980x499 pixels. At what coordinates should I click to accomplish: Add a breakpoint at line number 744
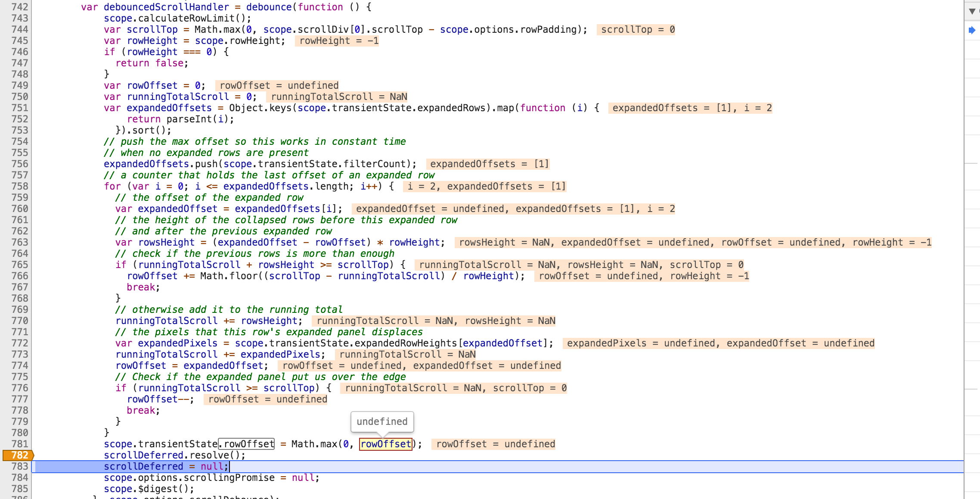pyautogui.click(x=19, y=29)
